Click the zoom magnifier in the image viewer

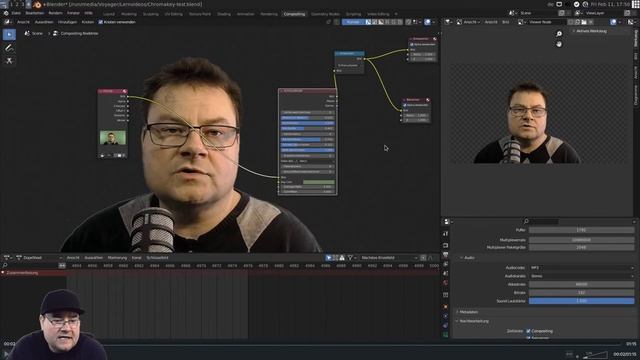[559, 34]
